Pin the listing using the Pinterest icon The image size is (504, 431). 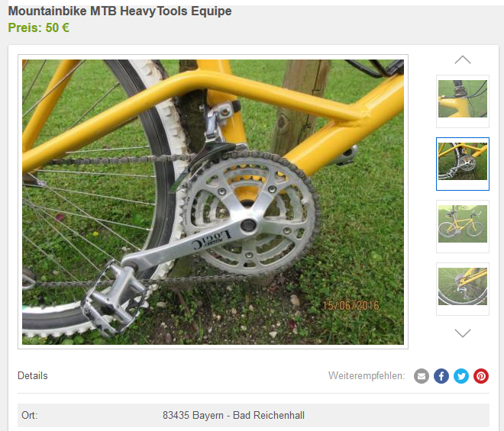tap(481, 376)
